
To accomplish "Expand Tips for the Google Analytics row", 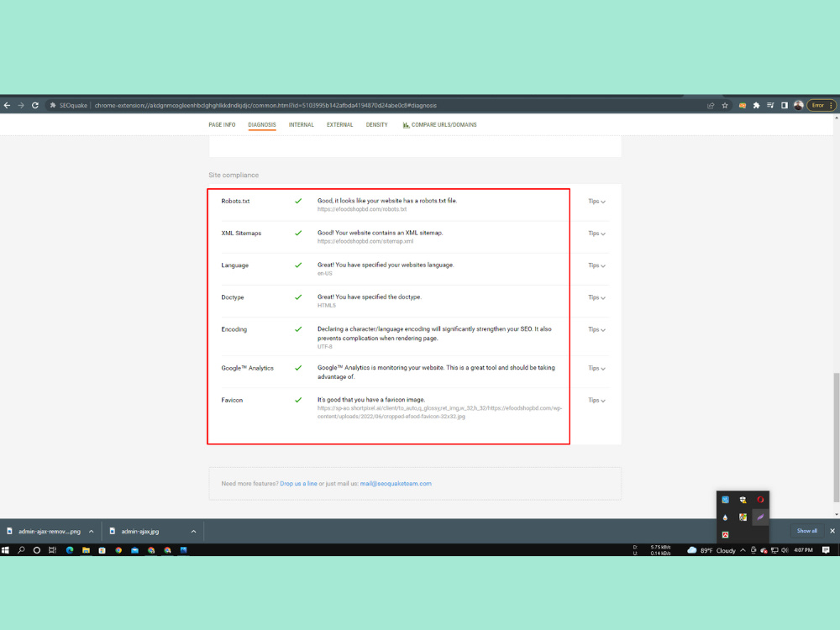I will pos(596,369).
